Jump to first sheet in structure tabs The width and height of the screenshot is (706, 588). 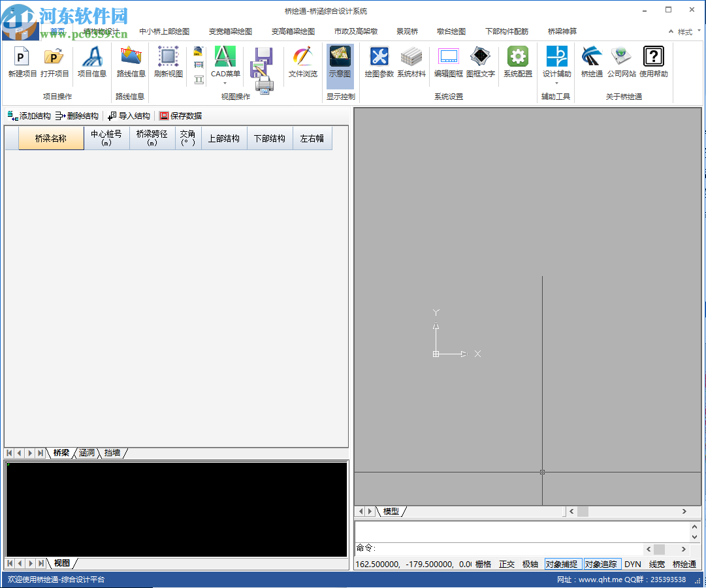pyautogui.click(x=9, y=453)
